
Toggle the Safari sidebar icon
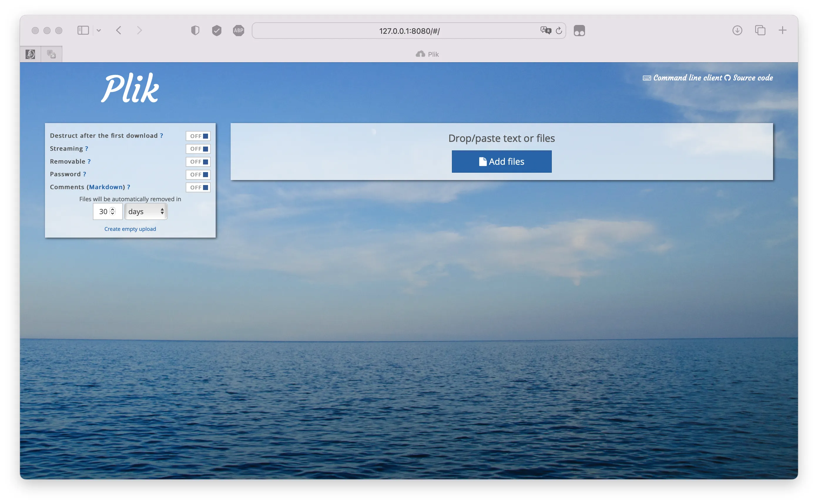point(83,30)
